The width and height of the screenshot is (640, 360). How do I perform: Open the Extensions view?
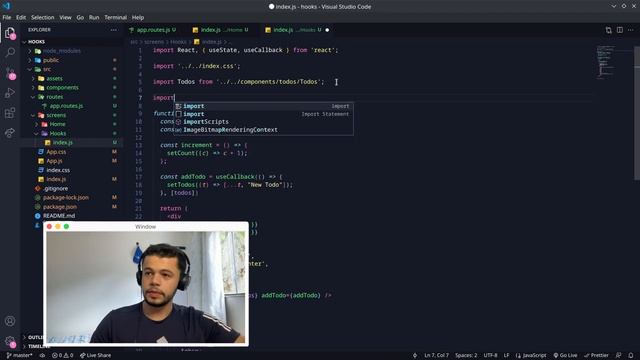[x=10, y=113]
